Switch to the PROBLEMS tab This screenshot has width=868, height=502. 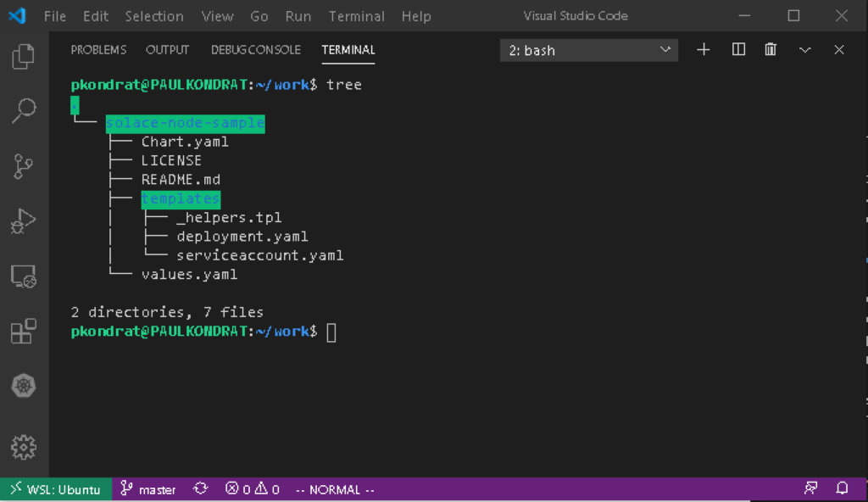coord(98,50)
